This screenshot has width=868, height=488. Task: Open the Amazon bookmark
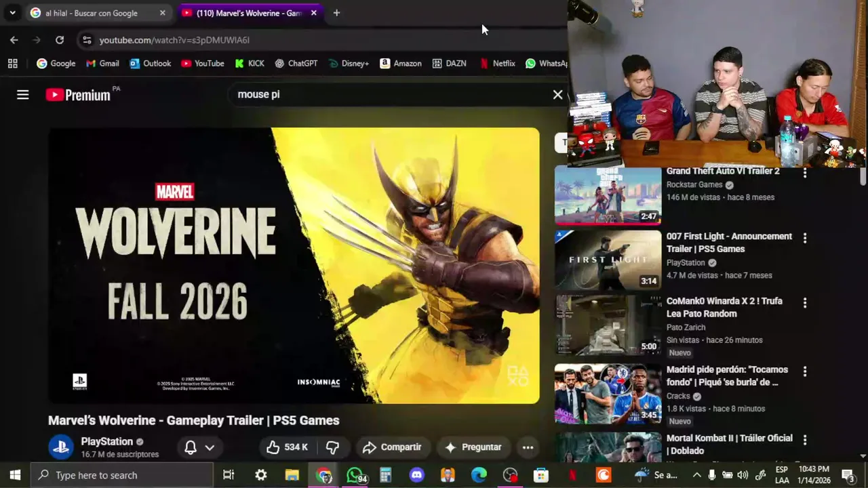[400, 64]
